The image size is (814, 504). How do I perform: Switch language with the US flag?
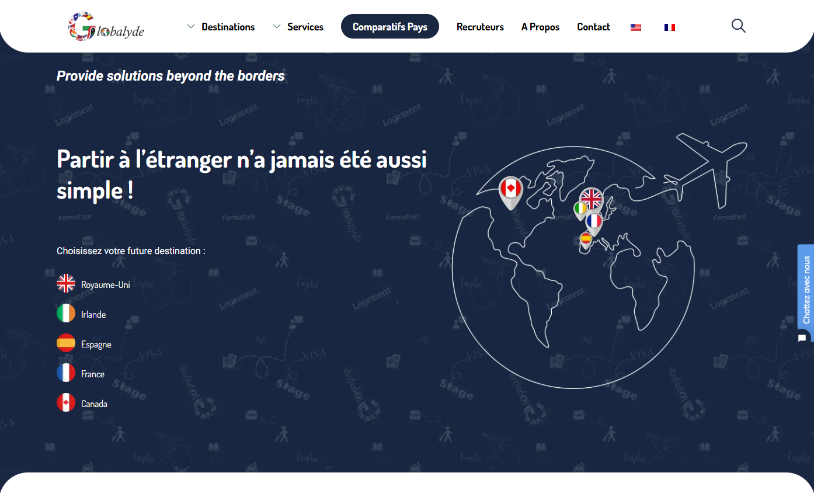point(636,27)
